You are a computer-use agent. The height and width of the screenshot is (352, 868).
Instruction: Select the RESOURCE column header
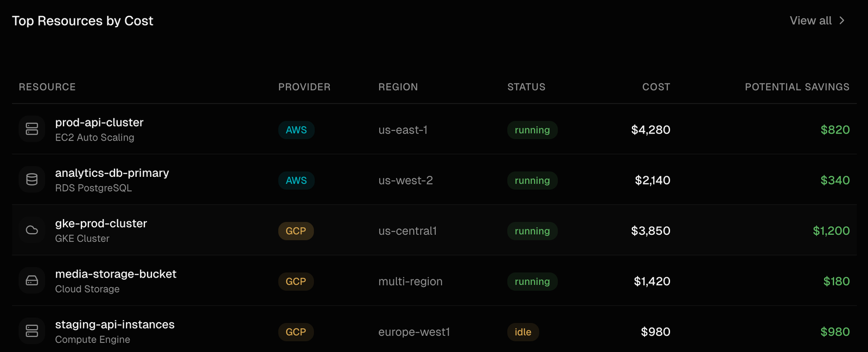pos(47,86)
